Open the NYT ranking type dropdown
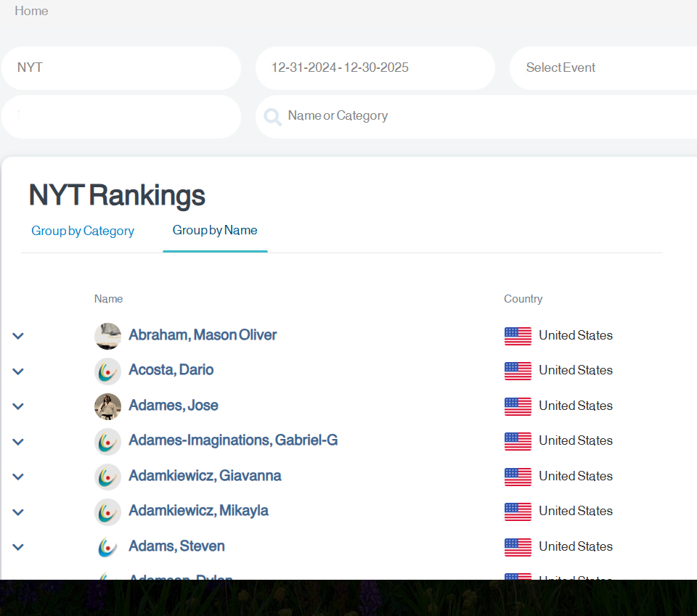Screen dimensions: 697x616 pyautogui.click(x=121, y=68)
